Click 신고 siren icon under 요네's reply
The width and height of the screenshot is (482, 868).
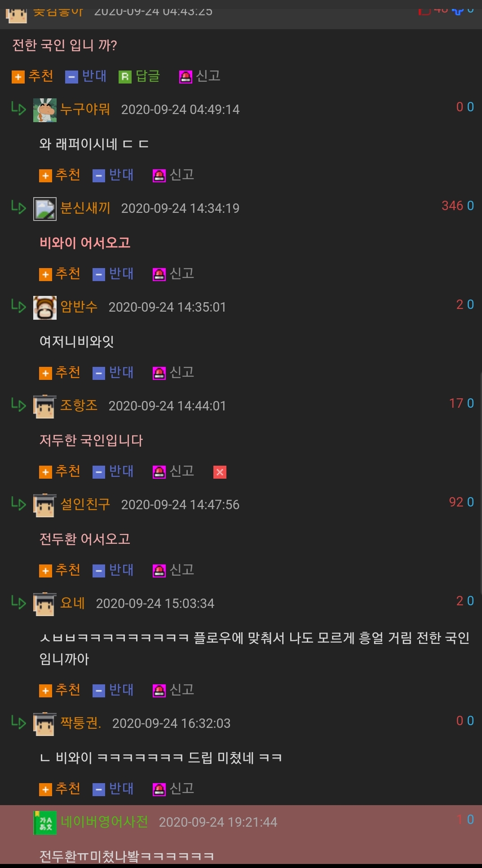click(159, 691)
